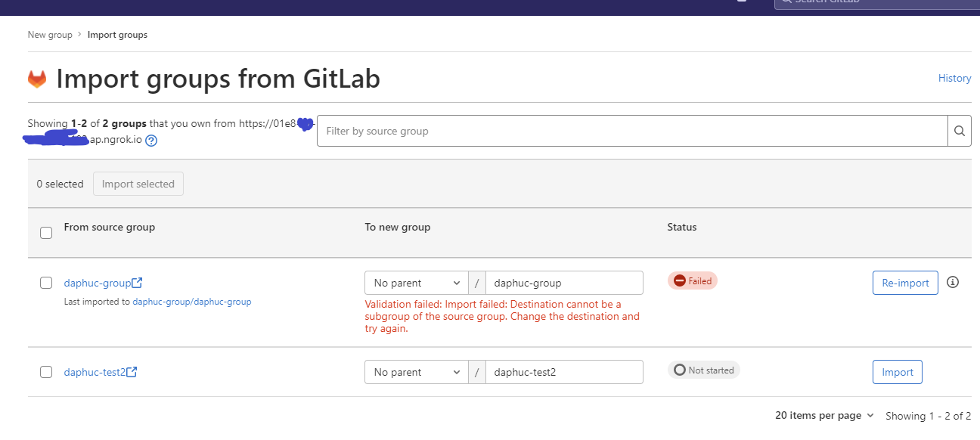Open the import History link

click(x=954, y=78)
